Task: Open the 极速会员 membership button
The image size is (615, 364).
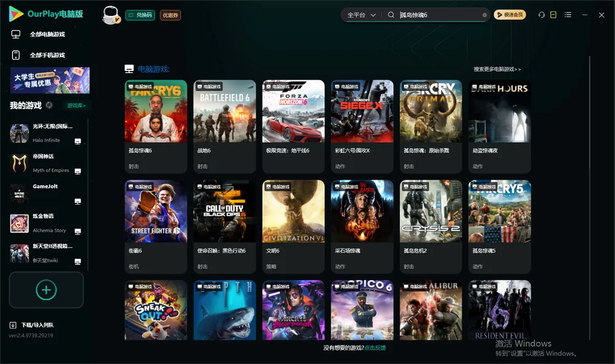Action: 510,15
